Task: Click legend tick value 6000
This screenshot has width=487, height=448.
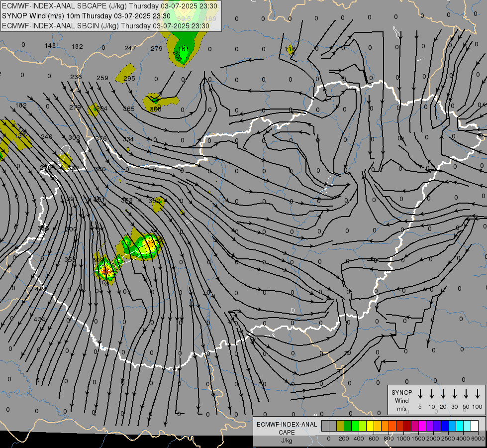Action: tap(478, 439)
